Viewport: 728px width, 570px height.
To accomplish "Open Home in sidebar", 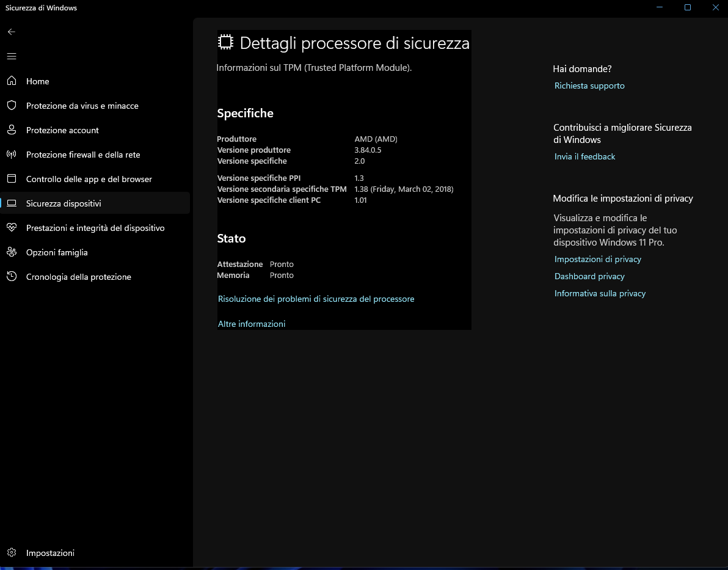I will coord(95,81).
